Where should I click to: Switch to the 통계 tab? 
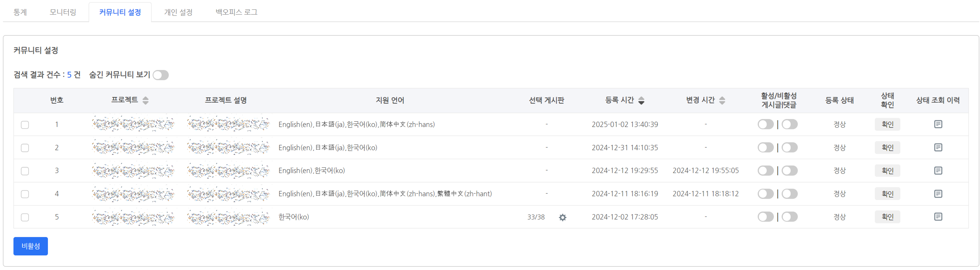20,12
